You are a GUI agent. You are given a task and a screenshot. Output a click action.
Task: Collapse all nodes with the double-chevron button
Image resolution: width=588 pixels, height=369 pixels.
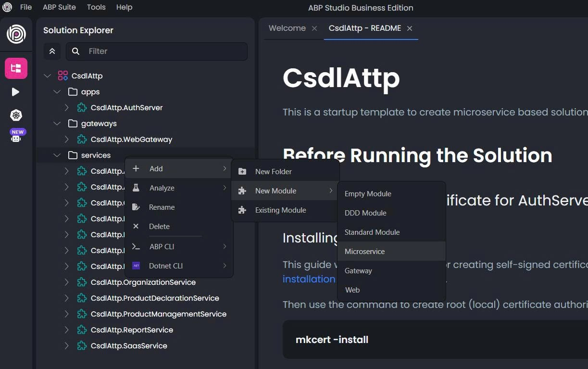[x=52, y=51]
